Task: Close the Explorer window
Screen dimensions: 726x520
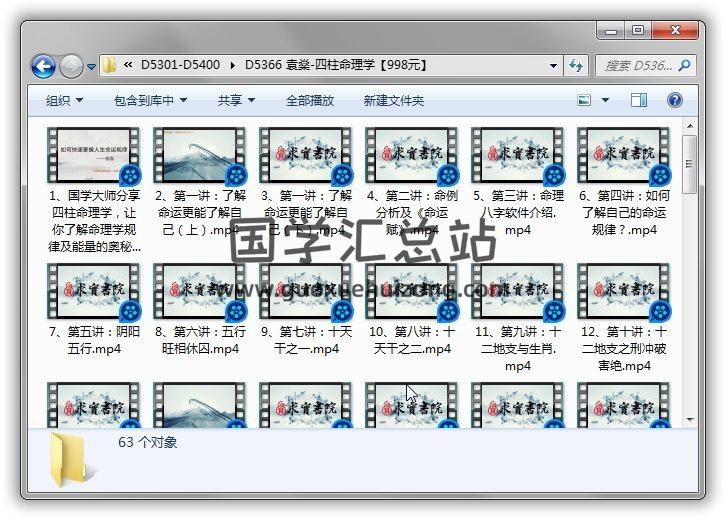Action: [x=675, y=31]
